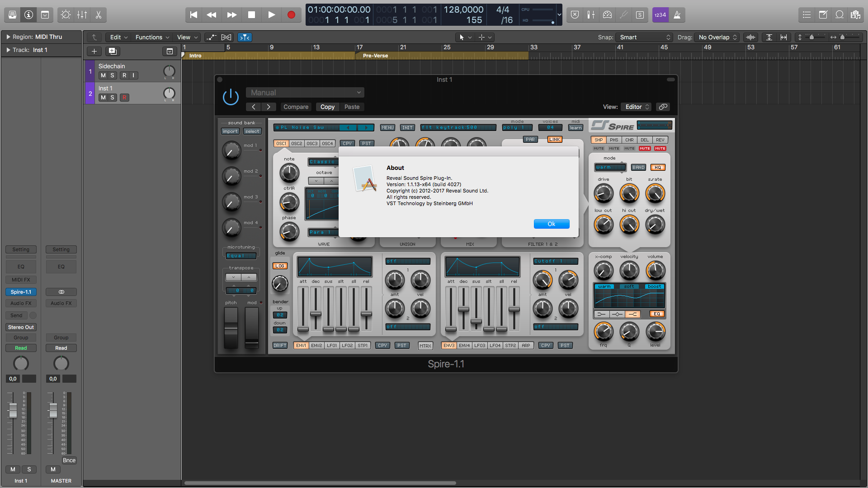
Task: Click the Pre-Verse arrangement marker
Action: pyautogui.click(x=375, y=56)
